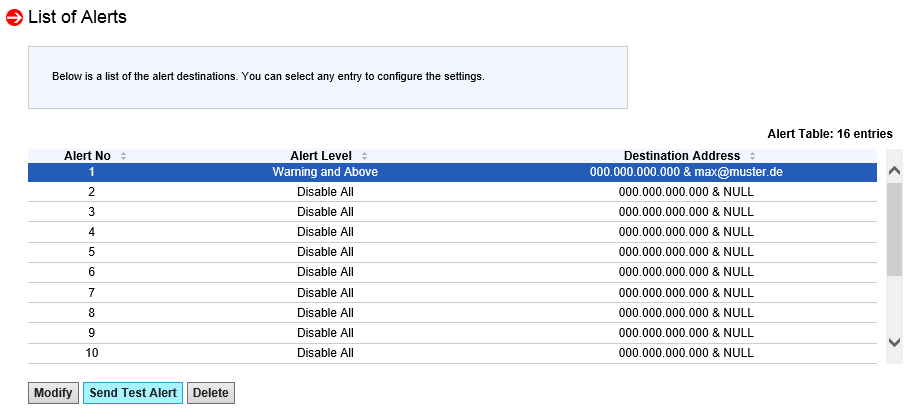Click 'Disable All' in alert row 4

click(x=325, y=232)
